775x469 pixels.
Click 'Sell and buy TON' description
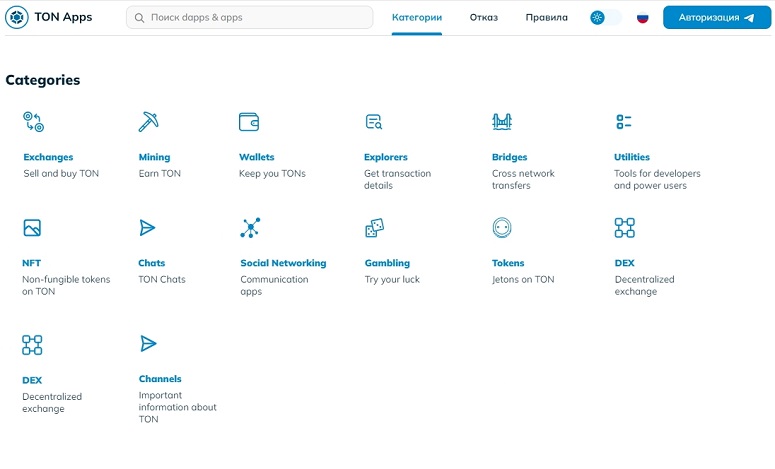pos(61,173)
